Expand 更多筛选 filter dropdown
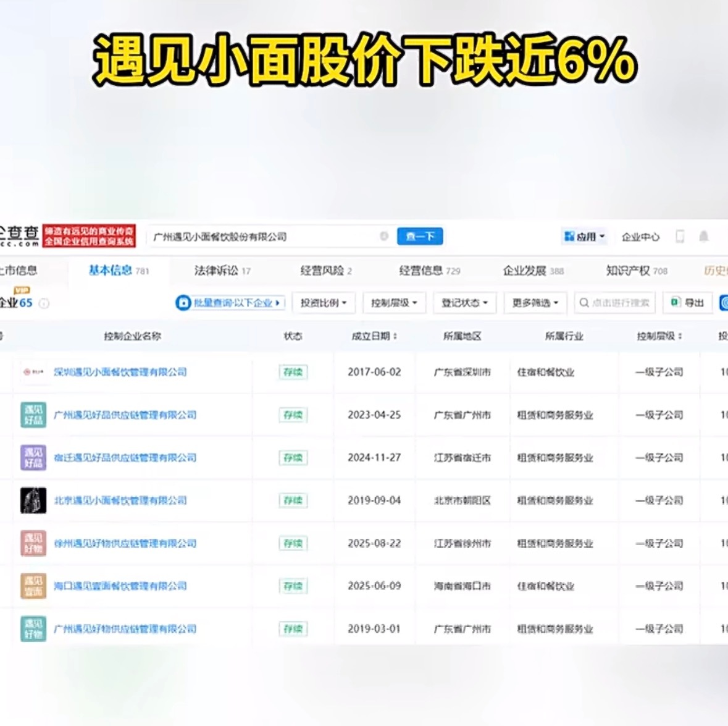This screenshot has height=726, width=728. 535,303
